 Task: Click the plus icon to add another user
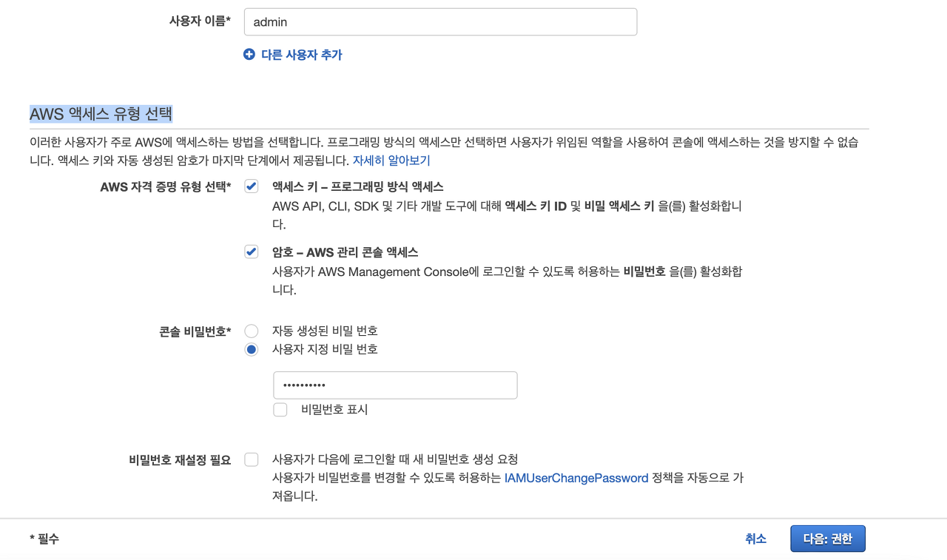[249, 54]
